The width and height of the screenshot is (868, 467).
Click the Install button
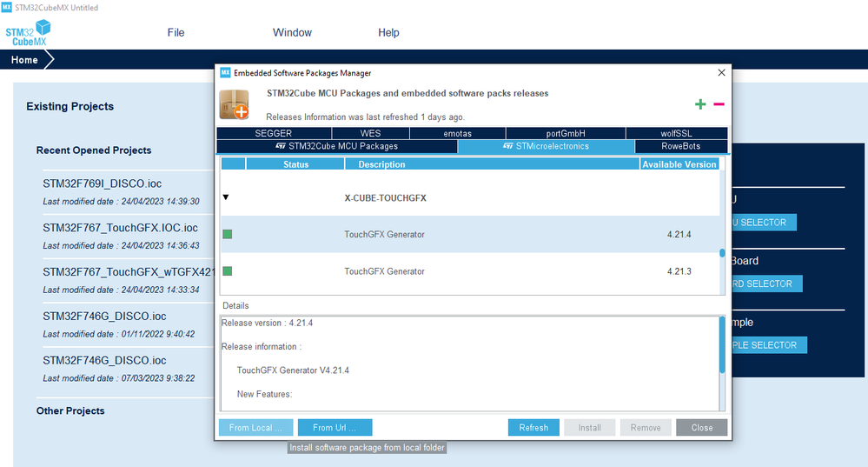click(590, 428)
